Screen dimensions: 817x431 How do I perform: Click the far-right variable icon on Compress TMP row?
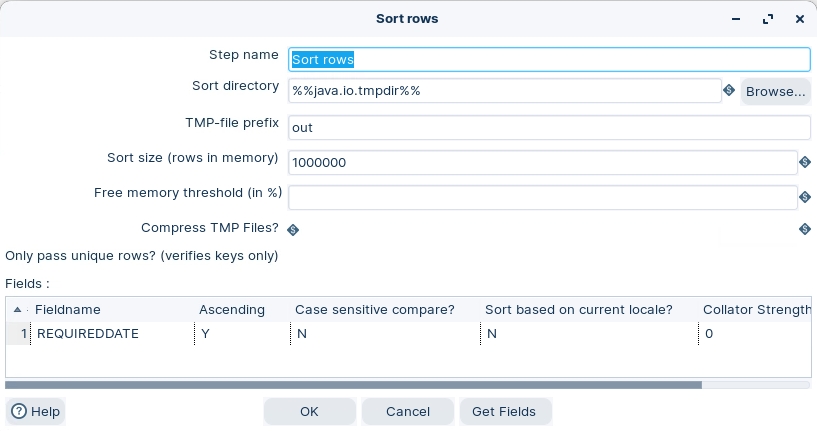[x=804, y=229]
